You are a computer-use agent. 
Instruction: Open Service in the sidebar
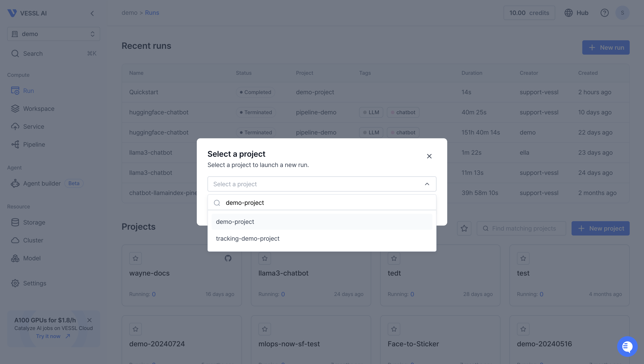tap(53, 126)
